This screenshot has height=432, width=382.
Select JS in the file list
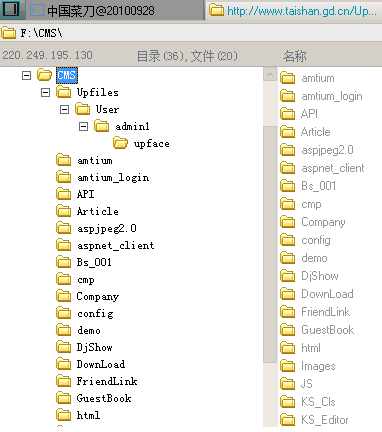pyautogui.click(x=307, y=384)
